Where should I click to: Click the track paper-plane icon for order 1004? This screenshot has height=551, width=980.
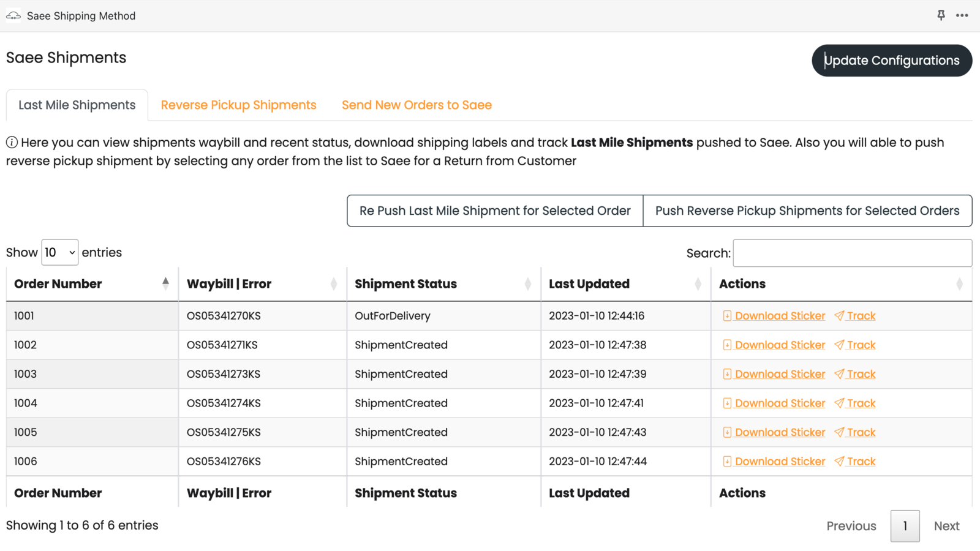pyautogui.click(x=839, y=403)
